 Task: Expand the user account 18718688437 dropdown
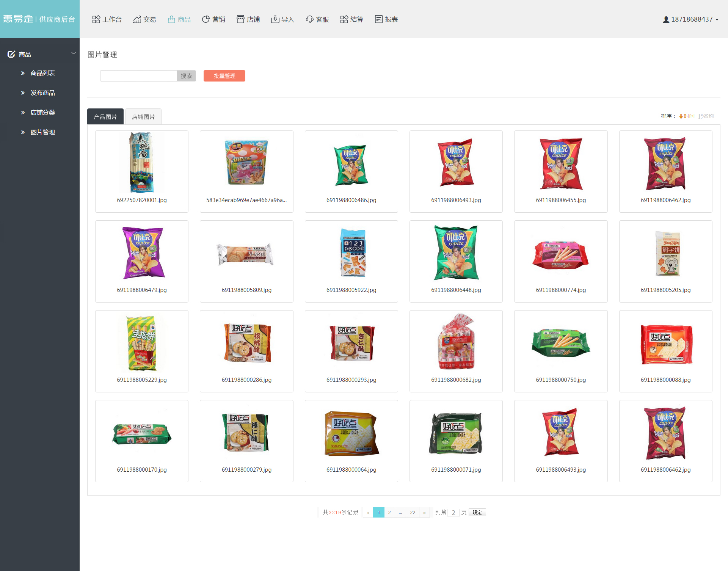coord(690,19)
